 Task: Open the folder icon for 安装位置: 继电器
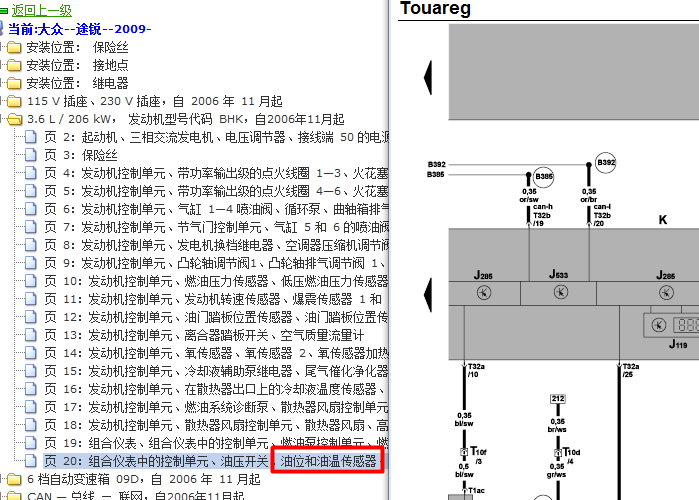pos(14,83)
